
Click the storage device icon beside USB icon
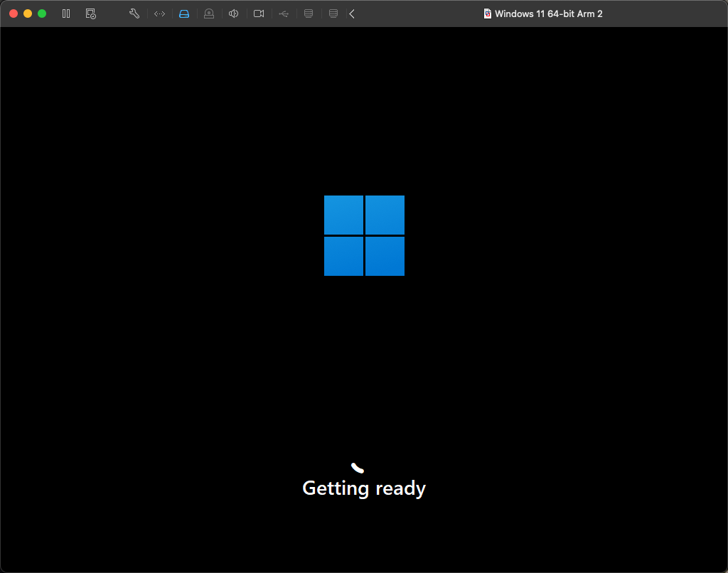pyautogui.click(x=309, y=14)
